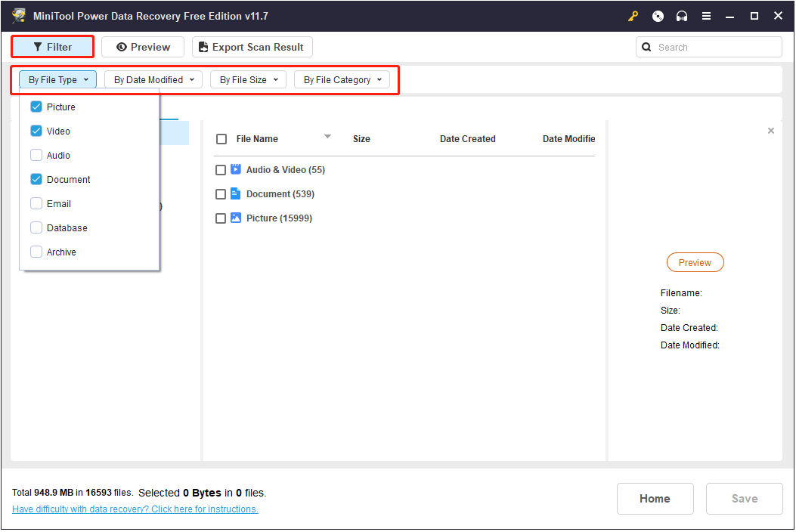
Task: Close the preview pane with X
Action: click(x=770, y=131)
